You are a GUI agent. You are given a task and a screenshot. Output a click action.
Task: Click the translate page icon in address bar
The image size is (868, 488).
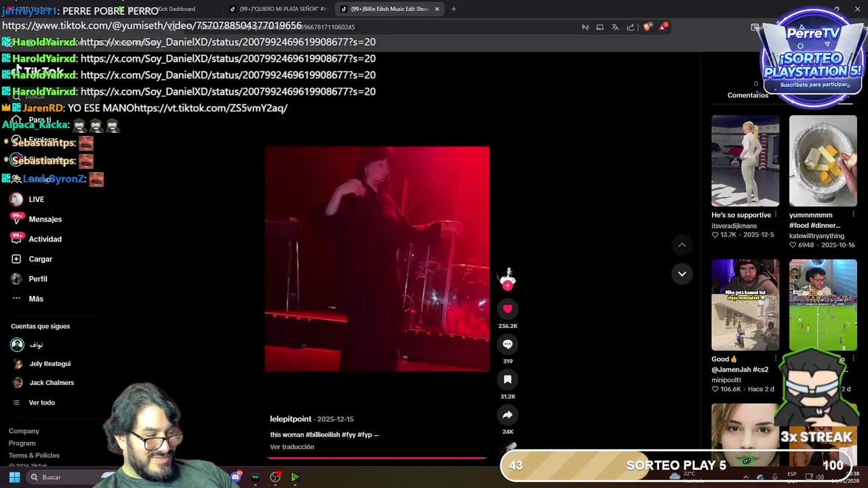coord(615,27)
